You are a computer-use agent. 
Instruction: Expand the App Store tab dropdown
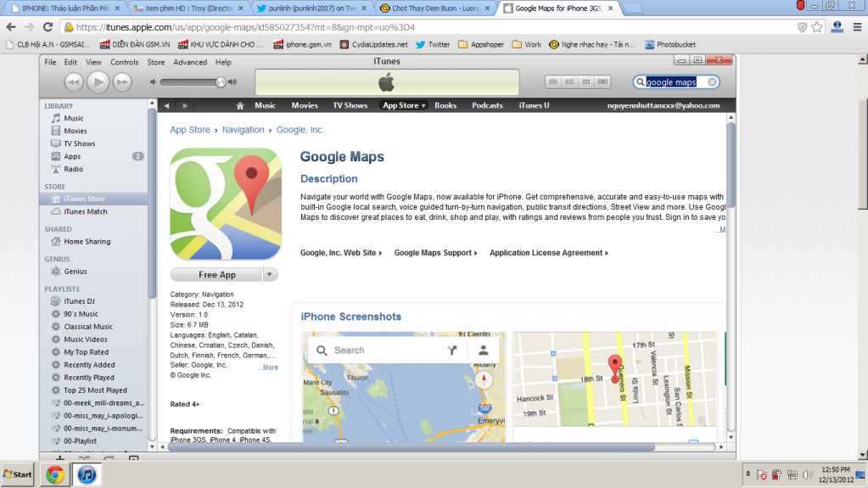tap(423, 106)
